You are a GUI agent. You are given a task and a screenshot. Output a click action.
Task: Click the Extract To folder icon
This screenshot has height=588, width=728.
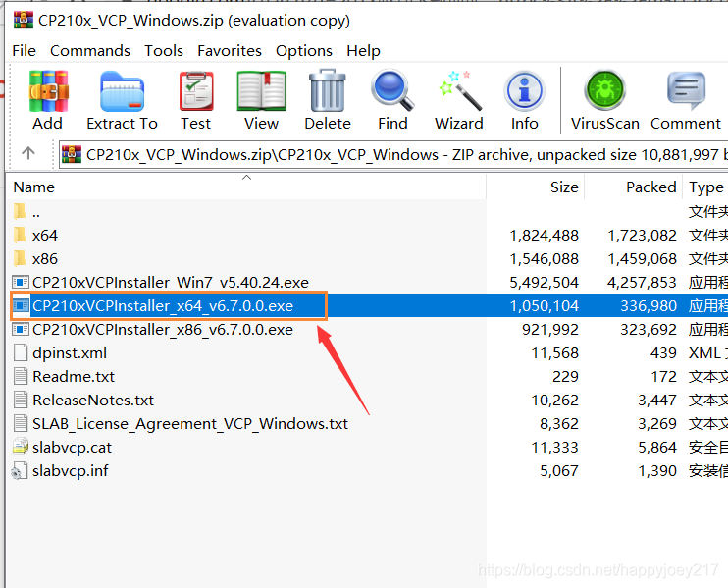[x=122, y=91]
